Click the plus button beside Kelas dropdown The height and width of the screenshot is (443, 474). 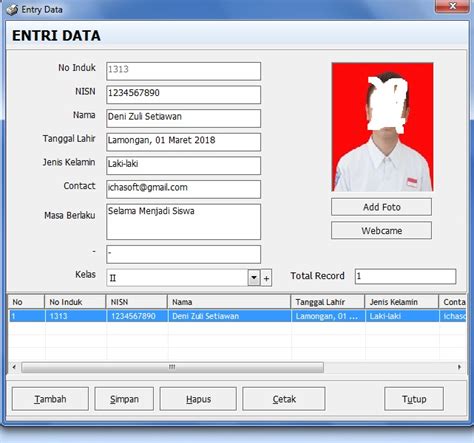click(x=266, y=278)
